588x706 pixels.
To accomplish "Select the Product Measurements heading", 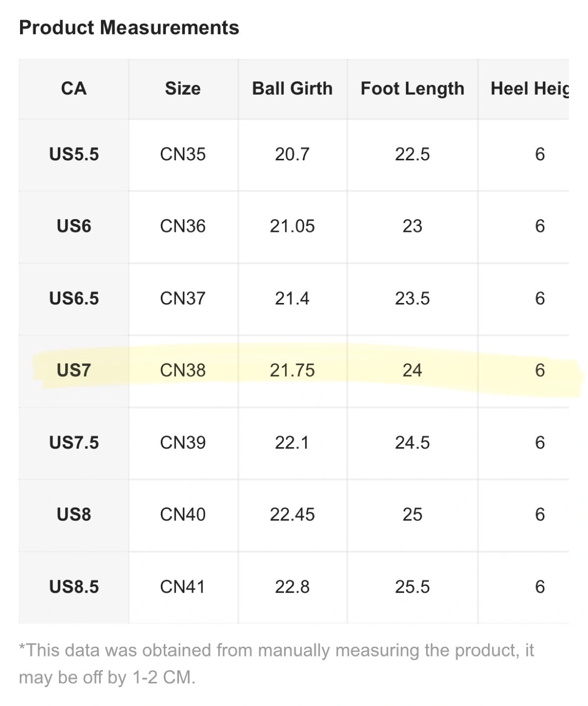I will [129, 27].
